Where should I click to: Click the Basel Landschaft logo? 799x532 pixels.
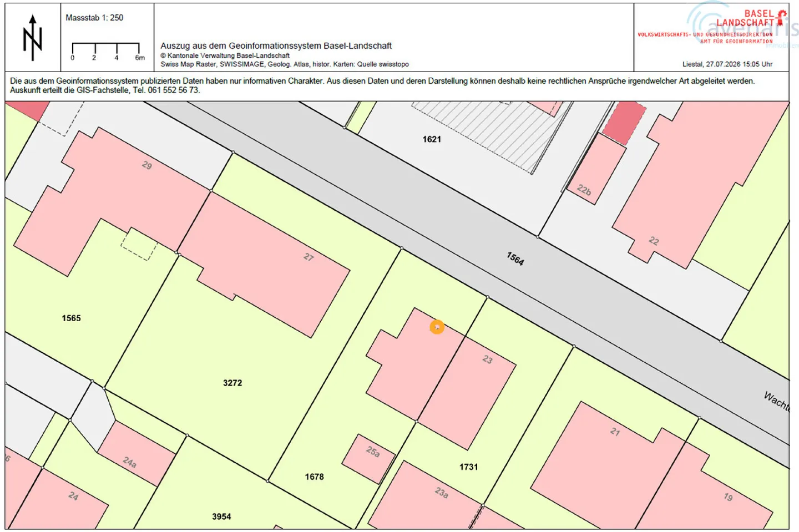(751, 18)
